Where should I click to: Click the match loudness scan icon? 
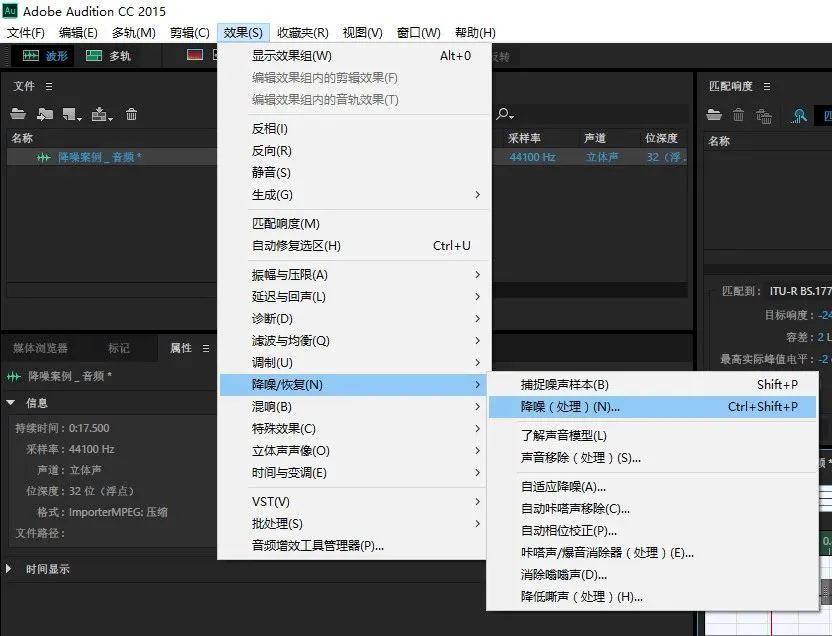[799, 117]
